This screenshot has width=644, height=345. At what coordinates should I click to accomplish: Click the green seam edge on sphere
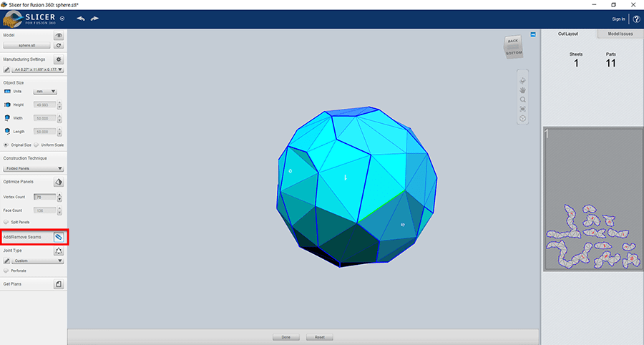[381, 207]
